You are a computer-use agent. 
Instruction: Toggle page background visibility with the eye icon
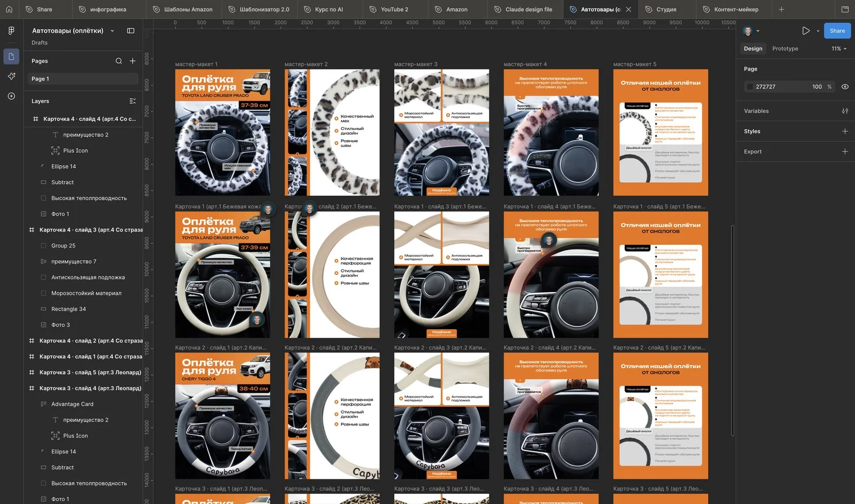click(845, 87)
